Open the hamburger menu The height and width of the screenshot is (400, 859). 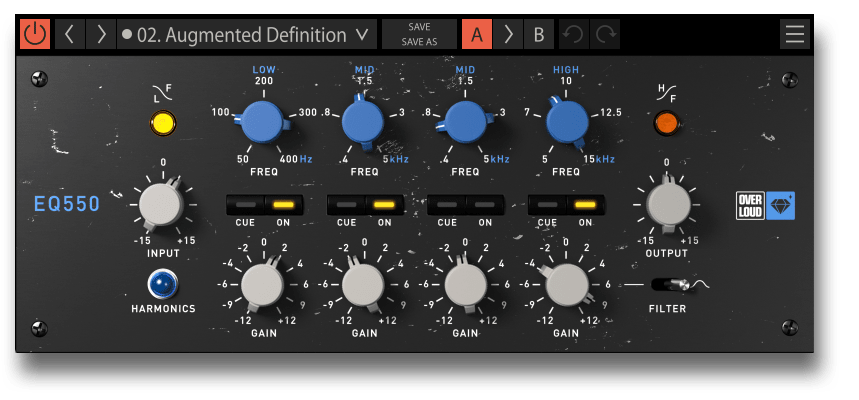point(795,35)
